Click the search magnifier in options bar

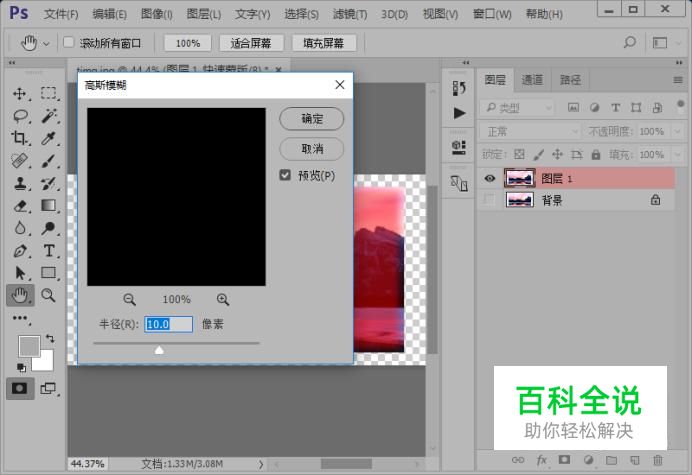[630, 42]
